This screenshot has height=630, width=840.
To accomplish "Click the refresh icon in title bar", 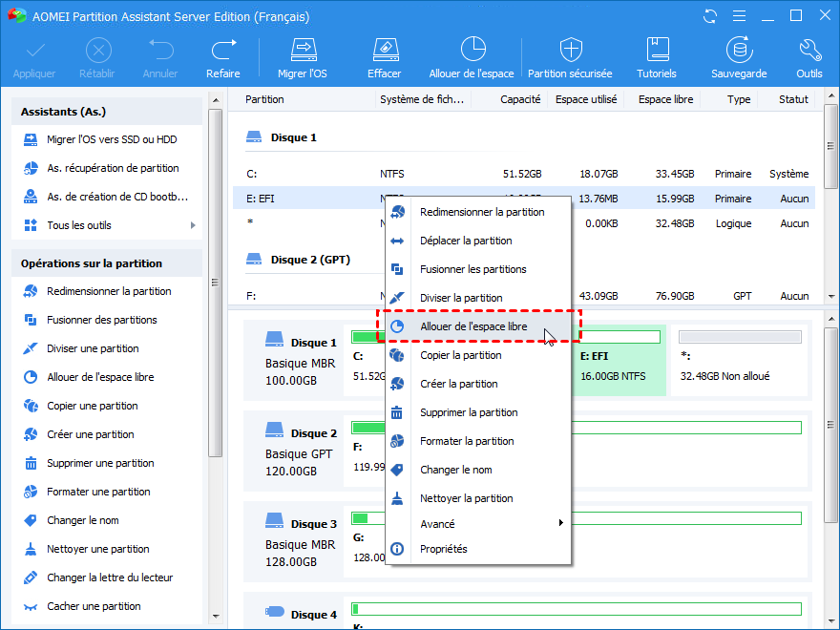I will tap(710, 16).
